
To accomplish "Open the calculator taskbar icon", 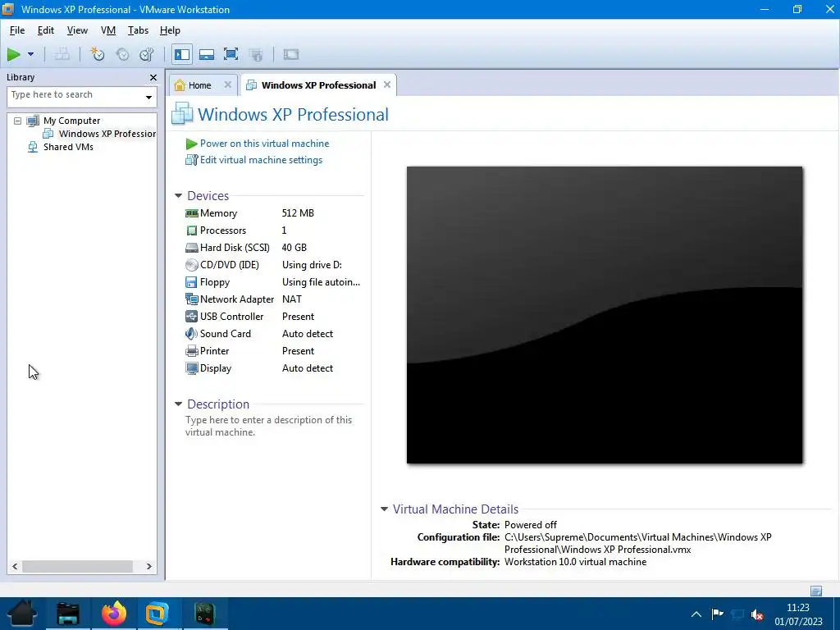I will click(x=205, y=614).
